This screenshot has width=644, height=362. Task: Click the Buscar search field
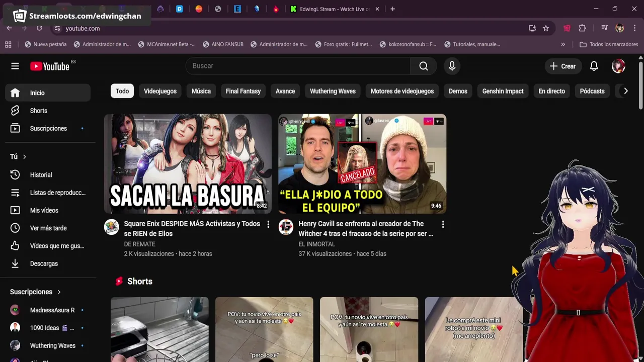click(298, 66)
